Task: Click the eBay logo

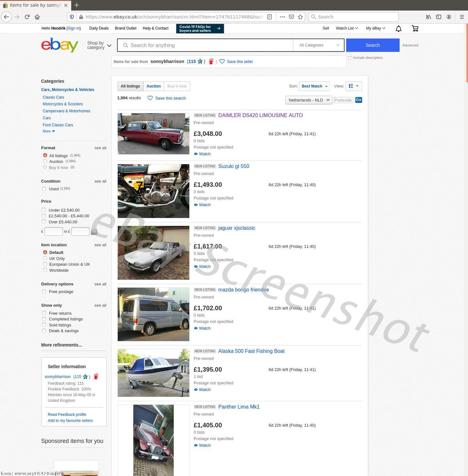Action: 60,45
